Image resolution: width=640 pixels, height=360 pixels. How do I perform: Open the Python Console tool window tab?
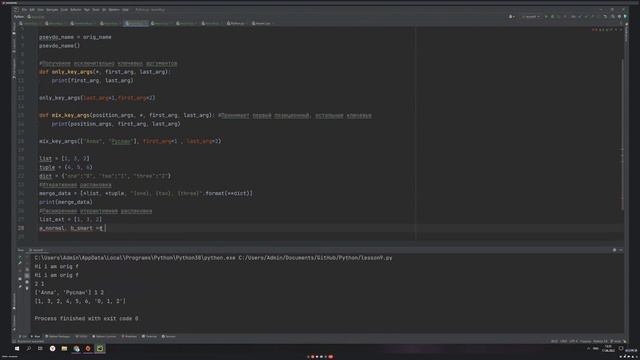pyautogui.click(x=105, y=336)
